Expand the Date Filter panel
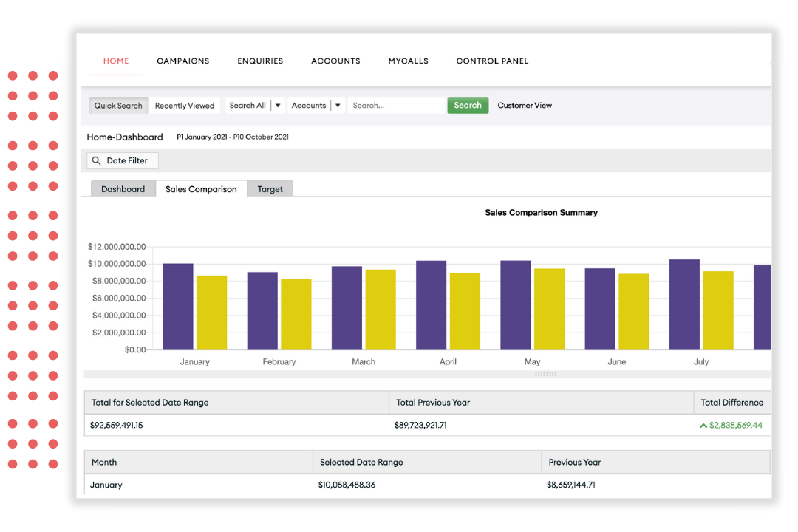This screenshot has height=532, width=798. click(122, 160)
